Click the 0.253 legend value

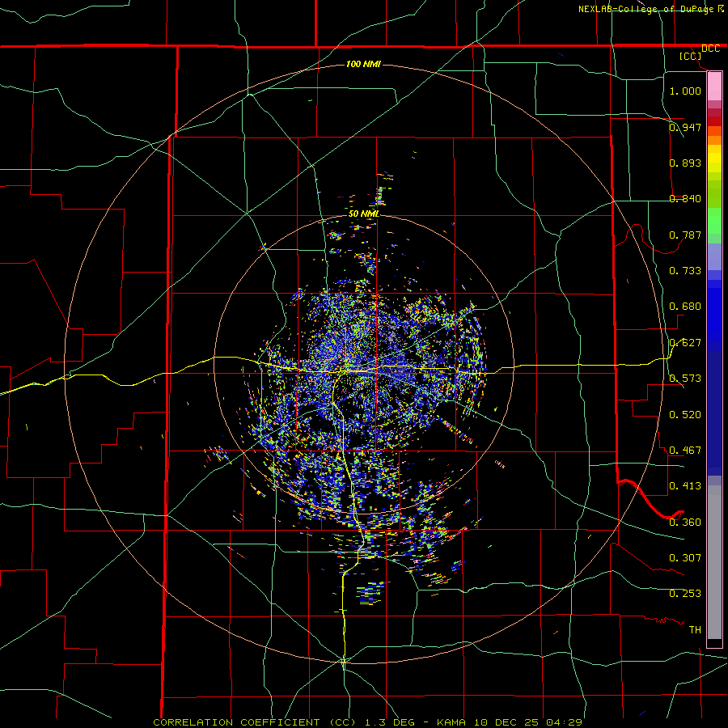coord(685,593)
